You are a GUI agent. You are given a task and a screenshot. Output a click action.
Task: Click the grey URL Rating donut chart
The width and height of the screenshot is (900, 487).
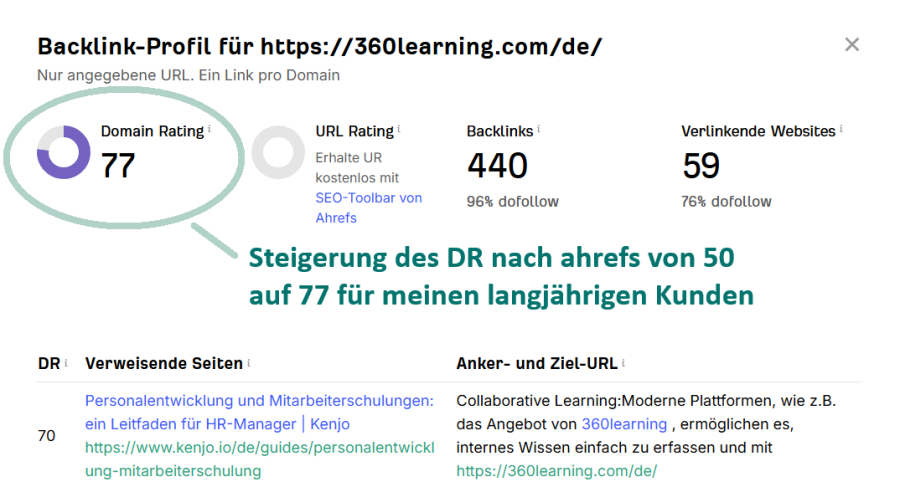(x=277, y=152)
